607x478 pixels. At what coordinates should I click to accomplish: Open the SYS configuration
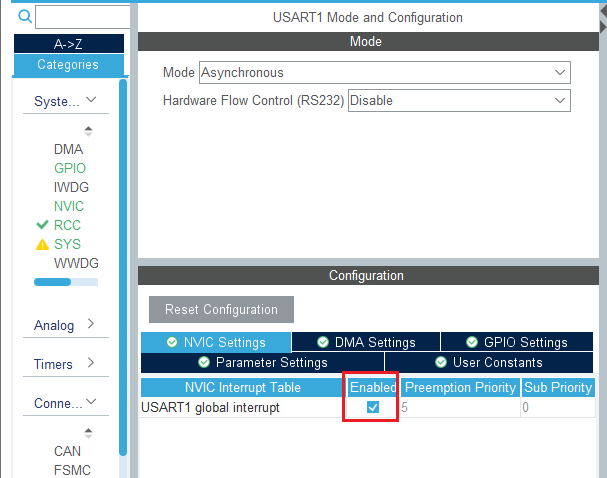(67, 244)
